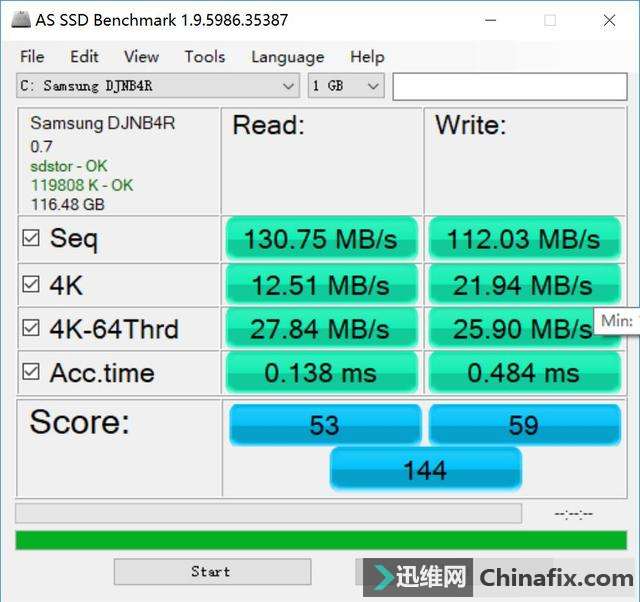Open the View menu
The width and height of the screenshot is (640, 602).
point(141,57)
